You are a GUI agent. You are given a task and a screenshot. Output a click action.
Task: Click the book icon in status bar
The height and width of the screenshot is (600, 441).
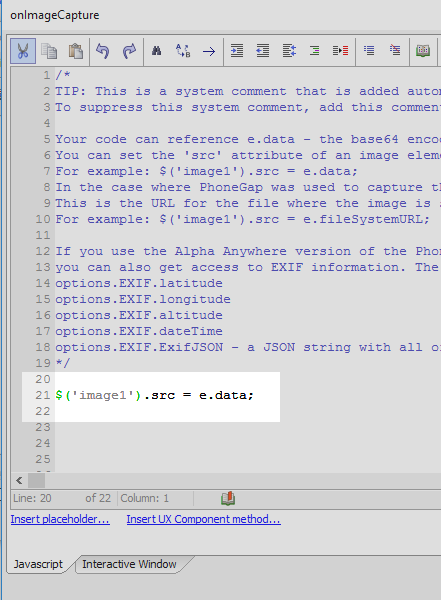coord(228,499)
